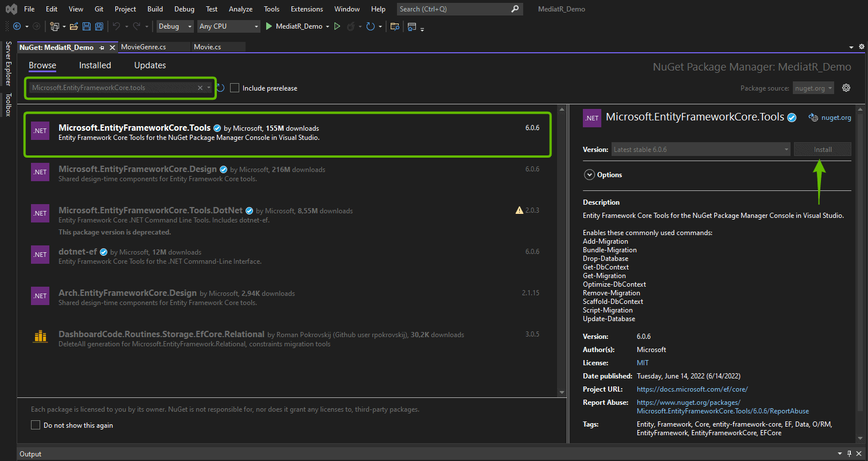This screenshot has width=868, height=461.
Task: Click the refresh icon next to search box
Action: point(220,88)
